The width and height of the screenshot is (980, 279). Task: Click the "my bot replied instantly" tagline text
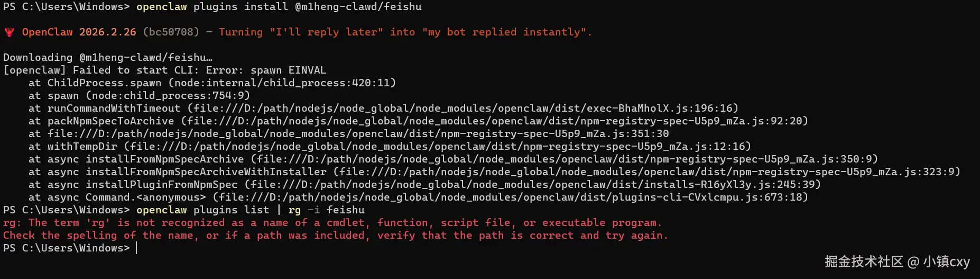(x=506, y=32)
